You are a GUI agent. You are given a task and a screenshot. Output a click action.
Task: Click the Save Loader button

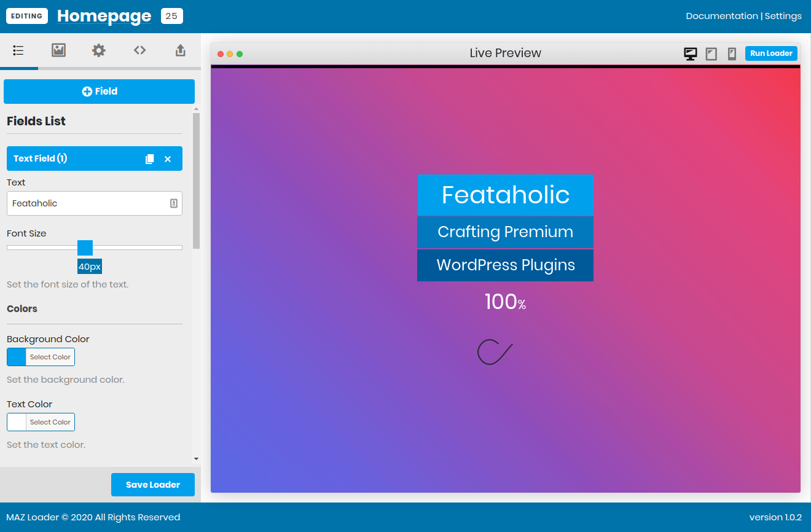click(153, 485)
